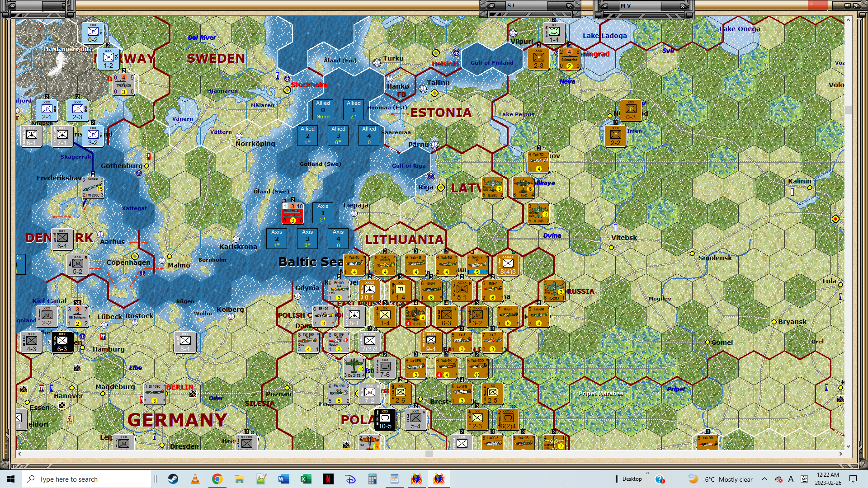Click the Riga city marker
Screen dimensions: 868x488
pos(441,188)
